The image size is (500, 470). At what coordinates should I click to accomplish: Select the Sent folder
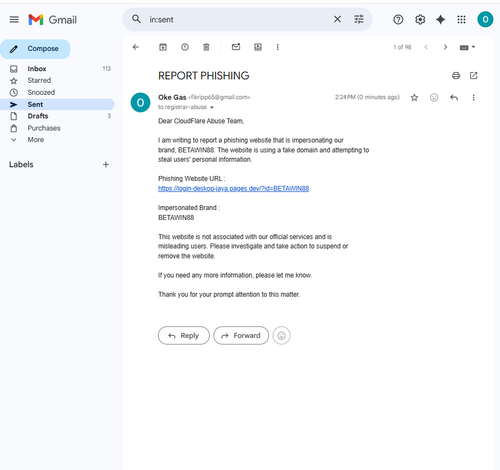pos(57,104)
